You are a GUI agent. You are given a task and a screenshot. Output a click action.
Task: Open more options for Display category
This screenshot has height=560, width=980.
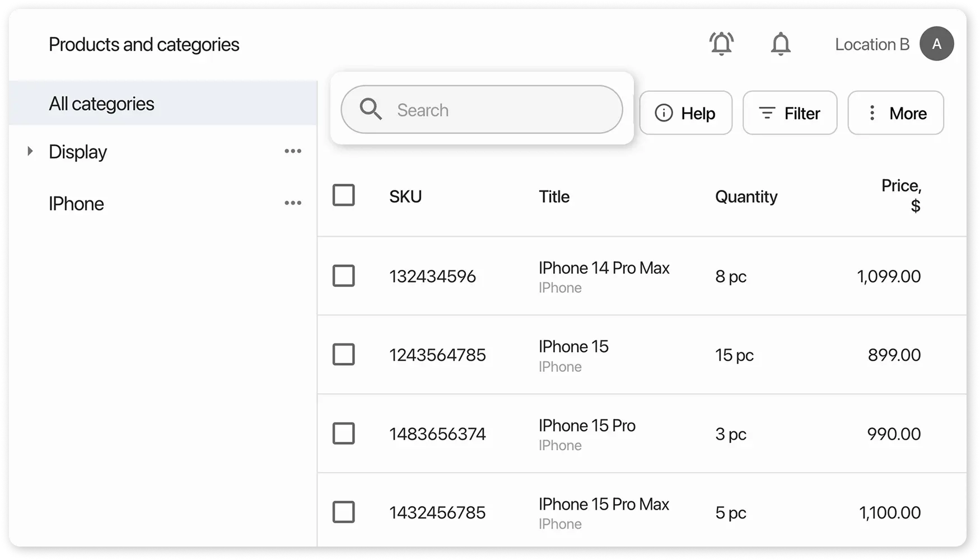pyautogui.click(x=293, y=151)
